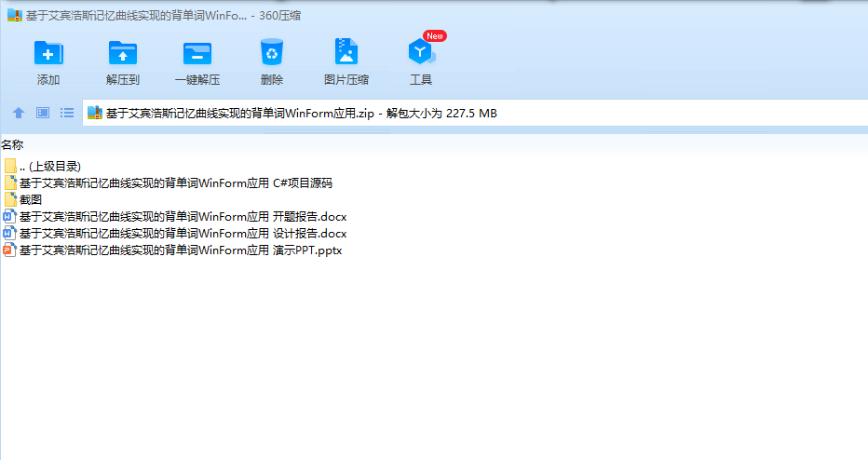The height and width of the screenshot is (460, 868).
Task: Click the 删除 (Delete) recycle bin icon
Action: (271, 52)
